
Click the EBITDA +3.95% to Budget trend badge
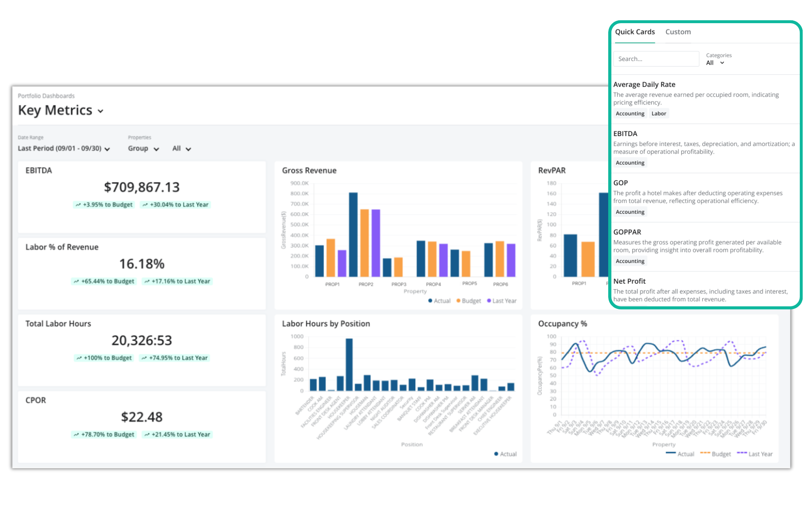pos(104,205)
